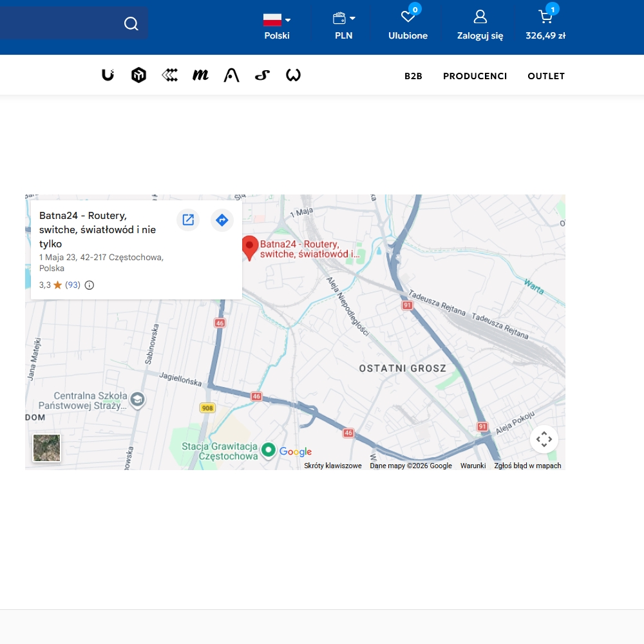Click Centralna Szkoła Państwowej Straży marker
The image size is (644, 644).
138,400
